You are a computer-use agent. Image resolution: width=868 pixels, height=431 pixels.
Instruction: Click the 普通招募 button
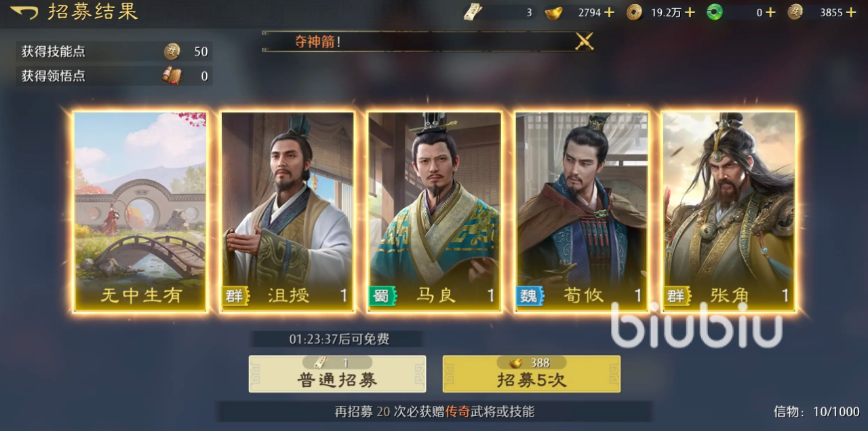click(337, 374)
